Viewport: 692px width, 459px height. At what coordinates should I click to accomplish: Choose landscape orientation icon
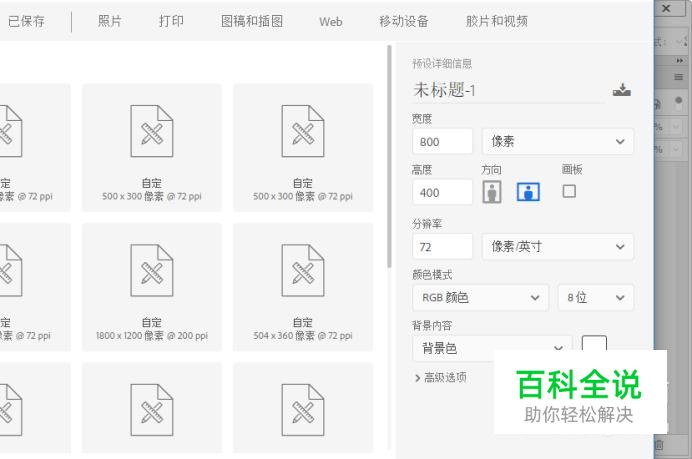click(x=528, y=192)
